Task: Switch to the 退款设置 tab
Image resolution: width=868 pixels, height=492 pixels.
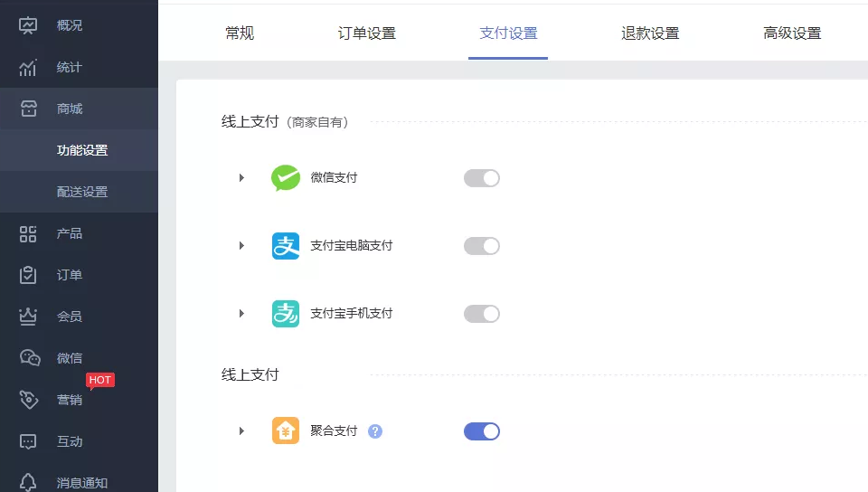Action: (x=650, y=33)
